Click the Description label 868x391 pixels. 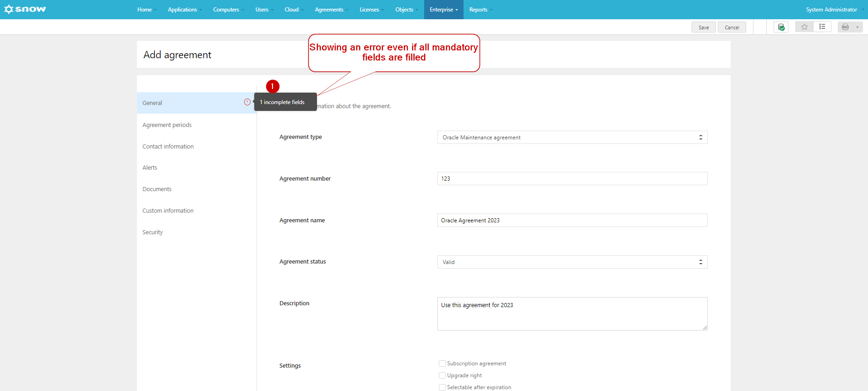294,303
